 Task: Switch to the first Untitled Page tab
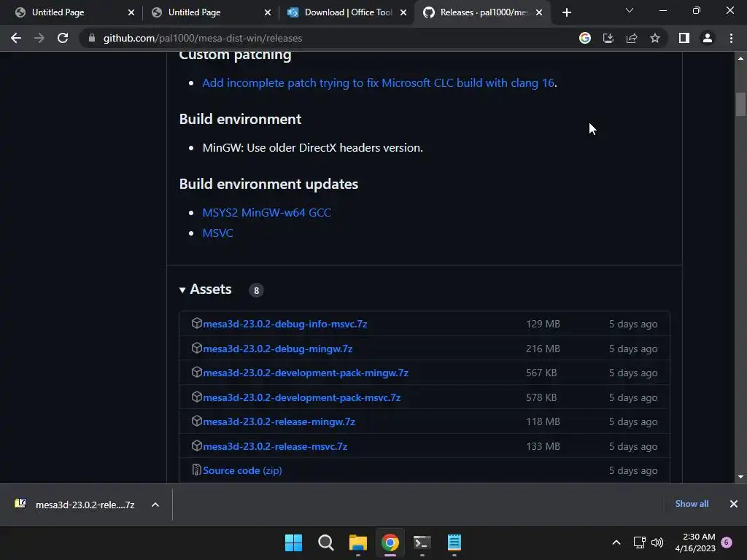coord(71,12)
